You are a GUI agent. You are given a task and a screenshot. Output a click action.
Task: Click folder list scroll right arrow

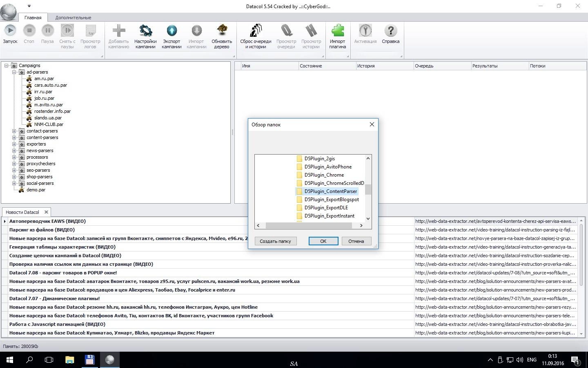coord(361,225)
